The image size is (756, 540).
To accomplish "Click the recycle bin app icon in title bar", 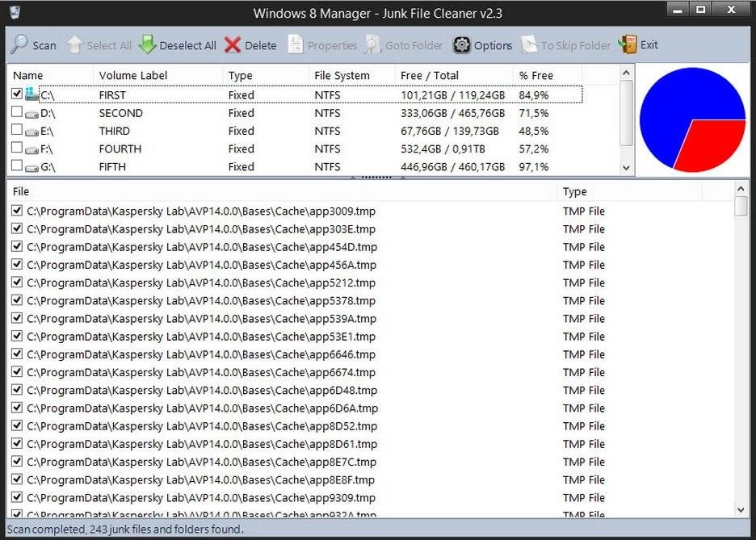I will click(15, 12).
